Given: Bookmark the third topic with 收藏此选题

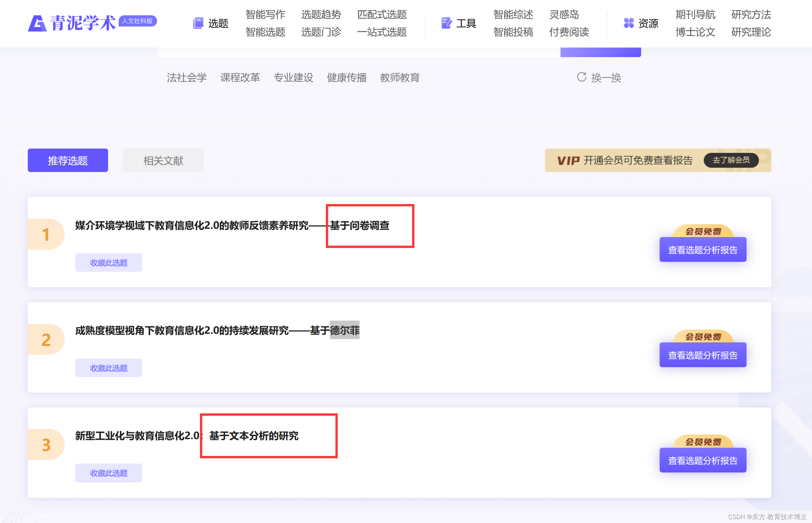Looking at the screenshot, I should (108, 473).
